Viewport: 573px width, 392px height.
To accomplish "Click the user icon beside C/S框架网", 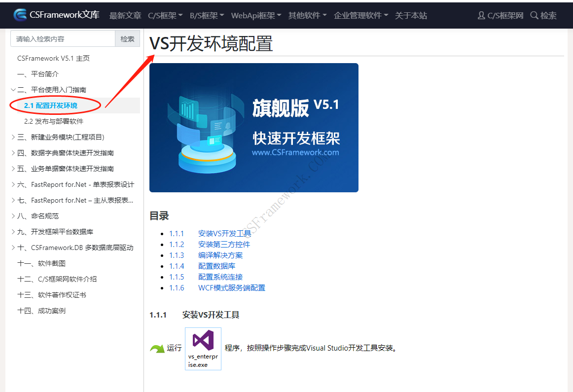I will tap(481, 15).
